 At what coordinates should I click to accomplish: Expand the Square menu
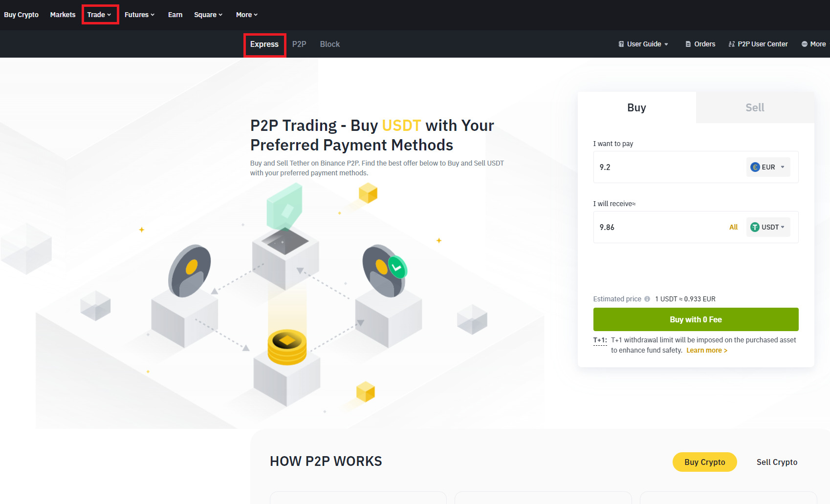pyautogui.click(x=208, y=15)
